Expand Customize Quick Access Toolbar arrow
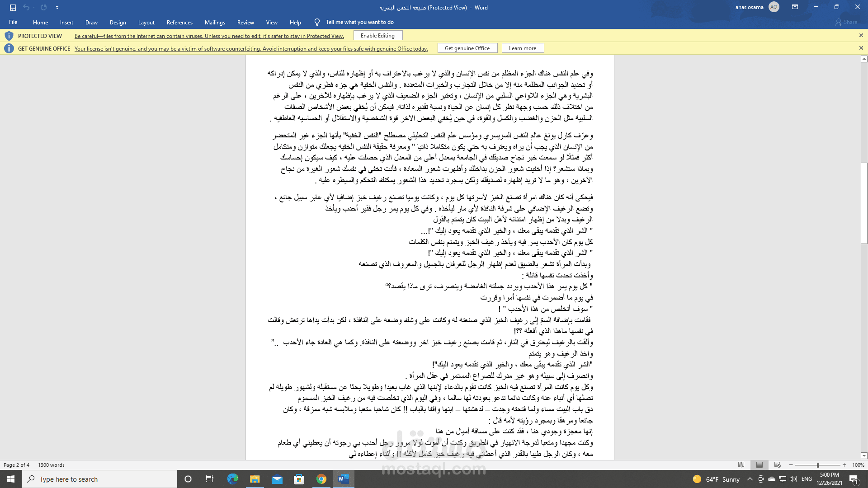 coord(57,7)
